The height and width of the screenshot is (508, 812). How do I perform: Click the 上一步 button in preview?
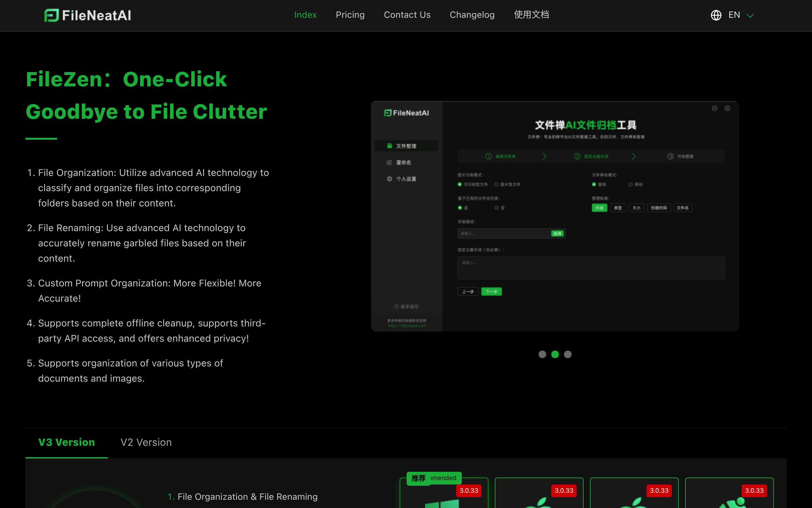coord(468,292)
